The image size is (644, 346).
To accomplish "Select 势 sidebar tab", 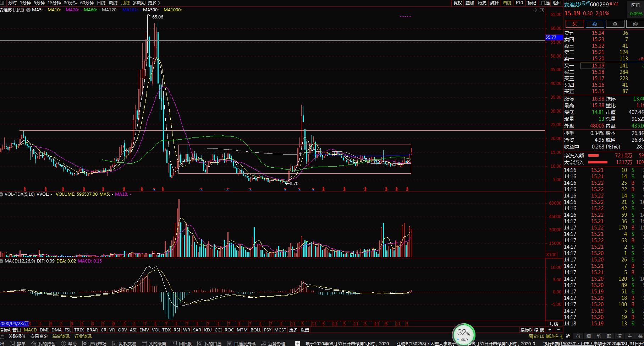I will click(x=599, y=336).
